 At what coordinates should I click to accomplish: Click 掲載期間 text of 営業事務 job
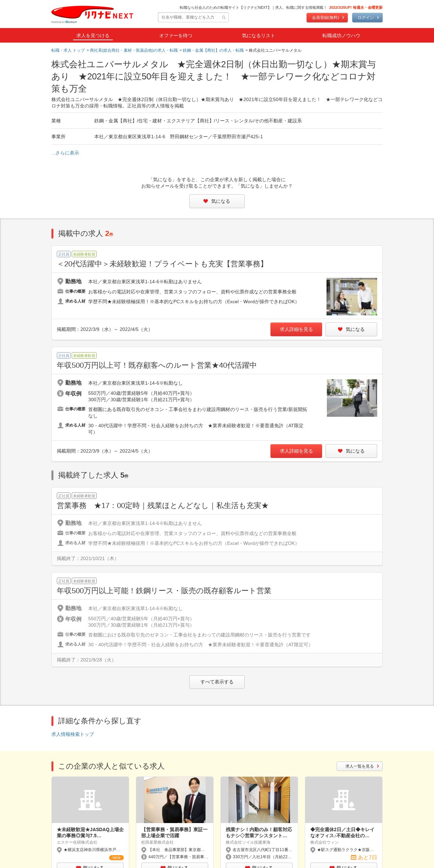coord(105,329)
